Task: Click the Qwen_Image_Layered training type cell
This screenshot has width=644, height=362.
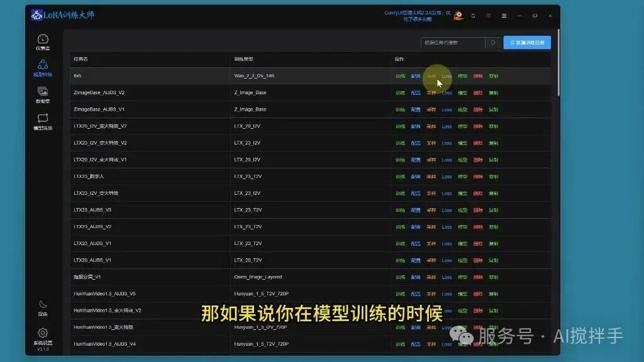Action: 258,277
